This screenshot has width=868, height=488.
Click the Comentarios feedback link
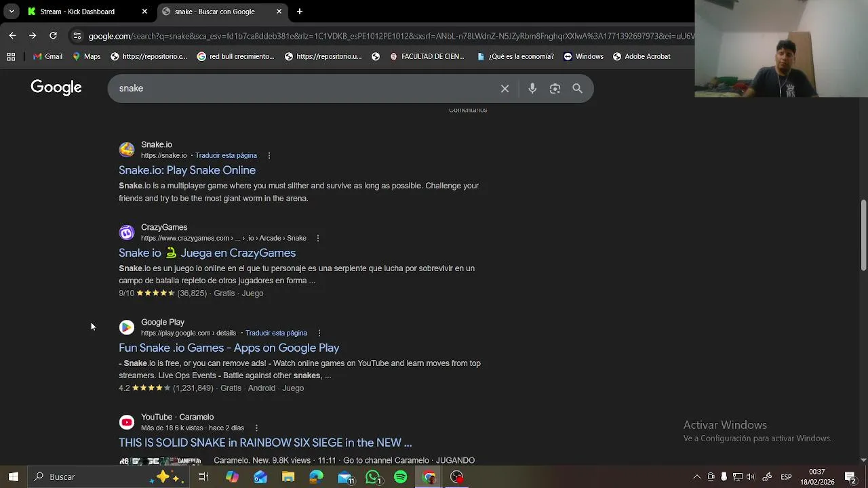(x=468, y=110)
